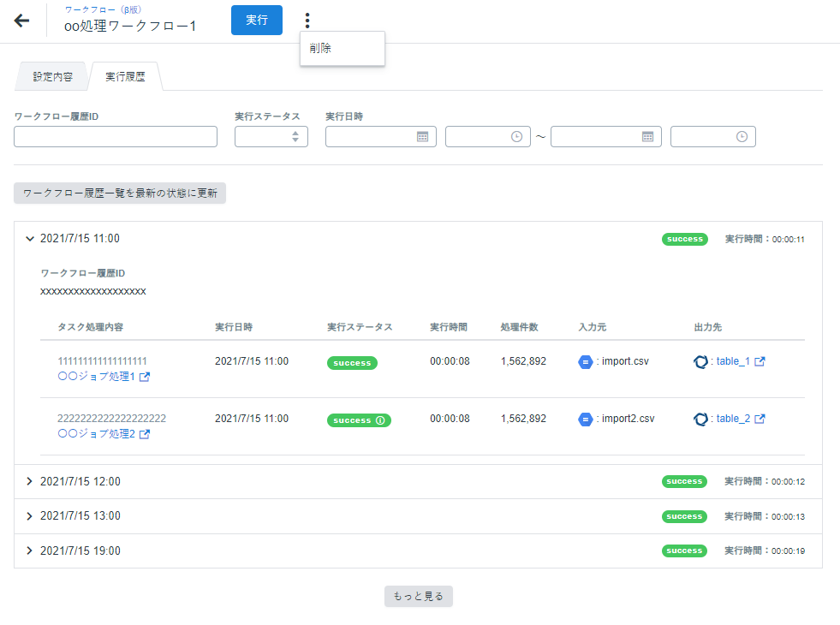Open the 〇〇ジョブ処理2 link
The height and width of the screenshot is (625, 840).
[97, 434]
